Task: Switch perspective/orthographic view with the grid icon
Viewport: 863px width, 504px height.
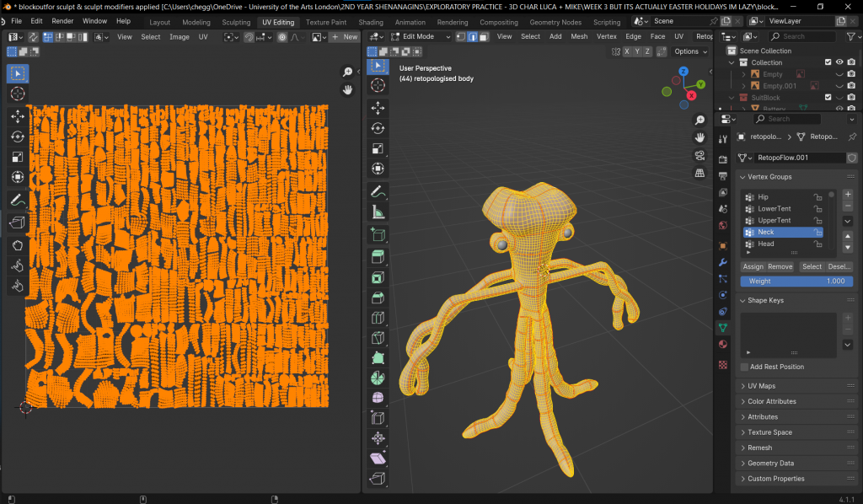Action: coord(700,174)
